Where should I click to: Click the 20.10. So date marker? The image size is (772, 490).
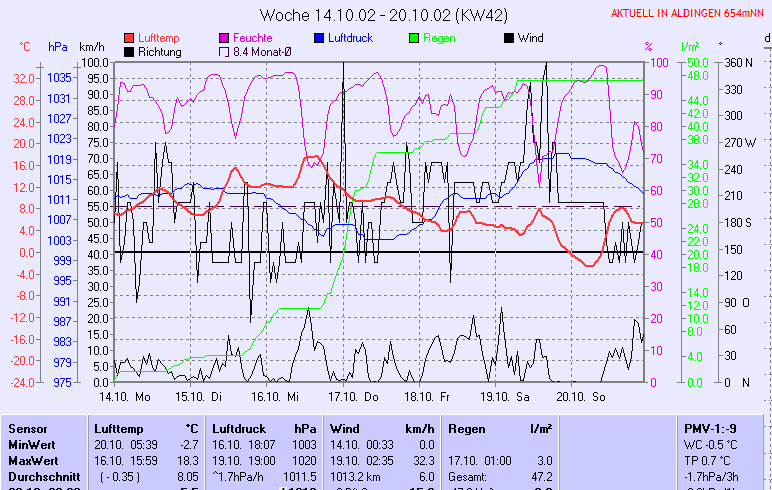click(585, 396)
